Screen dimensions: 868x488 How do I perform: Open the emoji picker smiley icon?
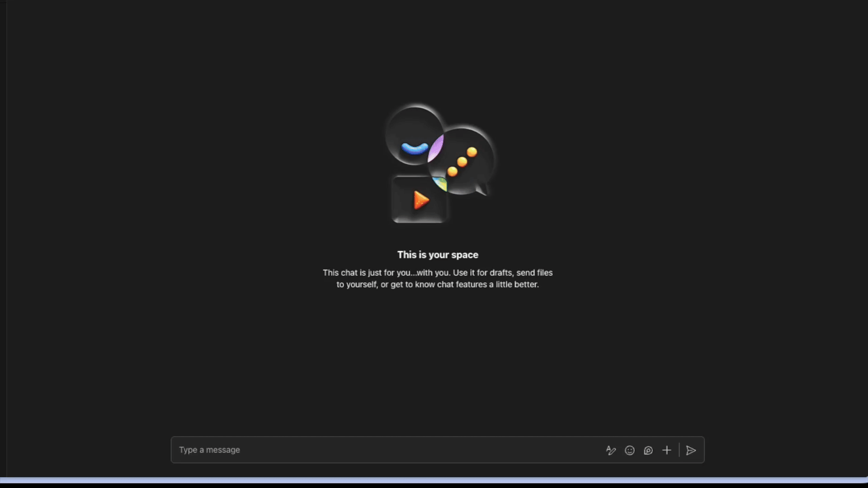coord(630,450)
